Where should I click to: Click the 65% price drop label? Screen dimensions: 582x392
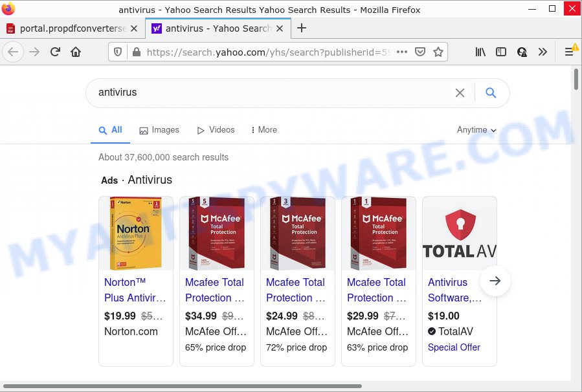(216, 347)
